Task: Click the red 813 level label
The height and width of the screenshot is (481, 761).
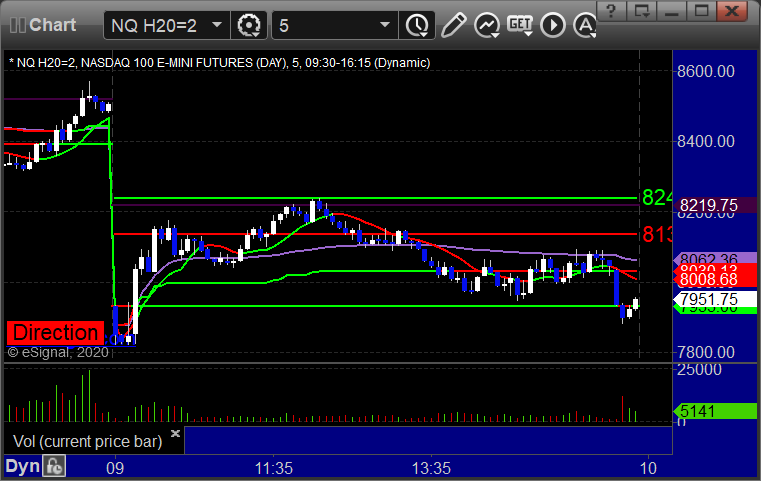Action: click(x=657, y=234)
